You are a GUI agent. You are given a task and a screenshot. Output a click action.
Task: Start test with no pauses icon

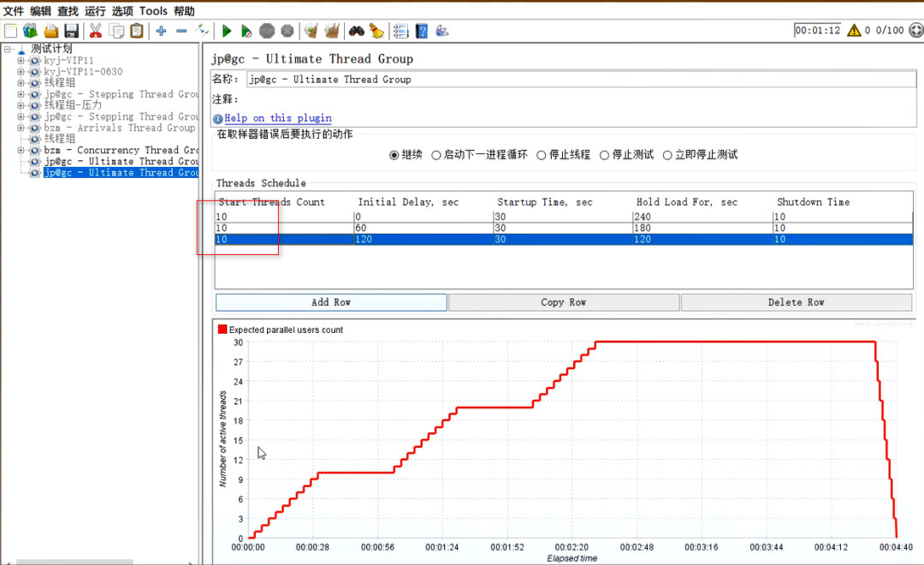pyautogui.click(x=246, y=31)
